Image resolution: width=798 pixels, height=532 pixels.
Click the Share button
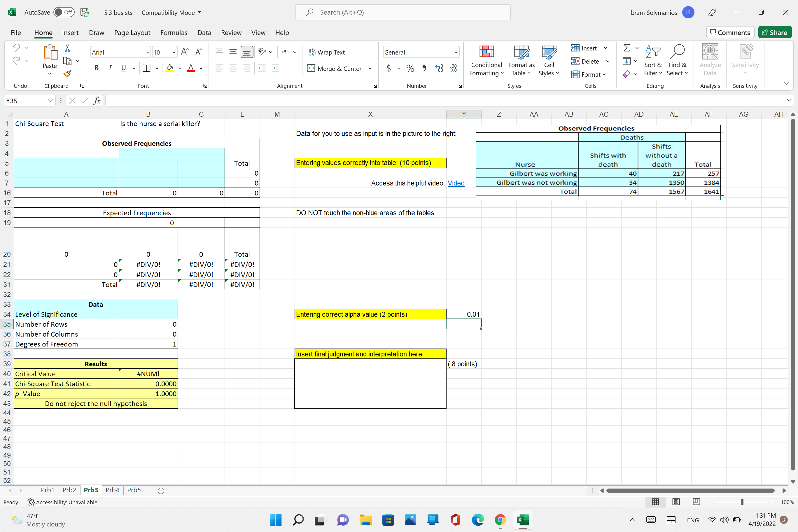775,32
